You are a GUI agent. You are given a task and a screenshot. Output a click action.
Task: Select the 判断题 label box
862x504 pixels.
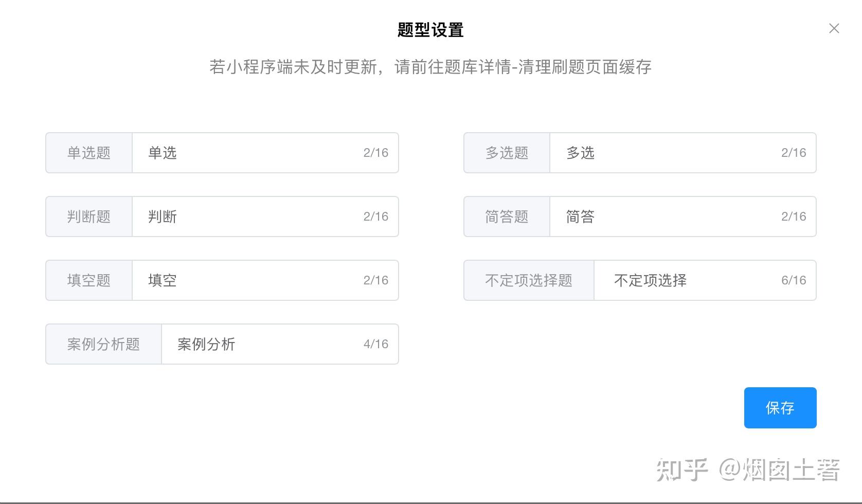[89, 217]
